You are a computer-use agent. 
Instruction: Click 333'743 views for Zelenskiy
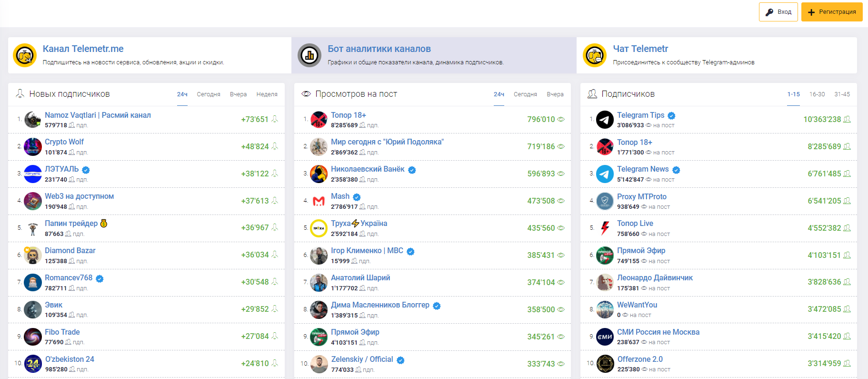click(541, 364)
